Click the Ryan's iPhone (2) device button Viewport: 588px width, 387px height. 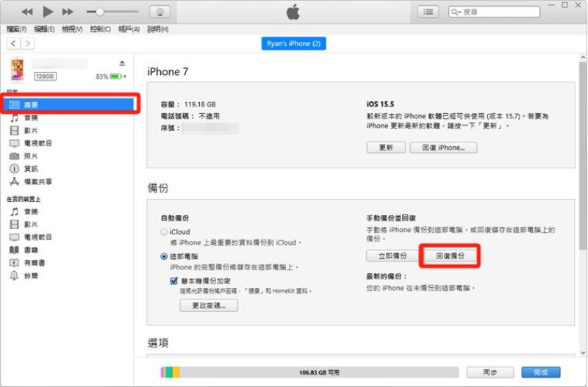[x=293, y=43]
